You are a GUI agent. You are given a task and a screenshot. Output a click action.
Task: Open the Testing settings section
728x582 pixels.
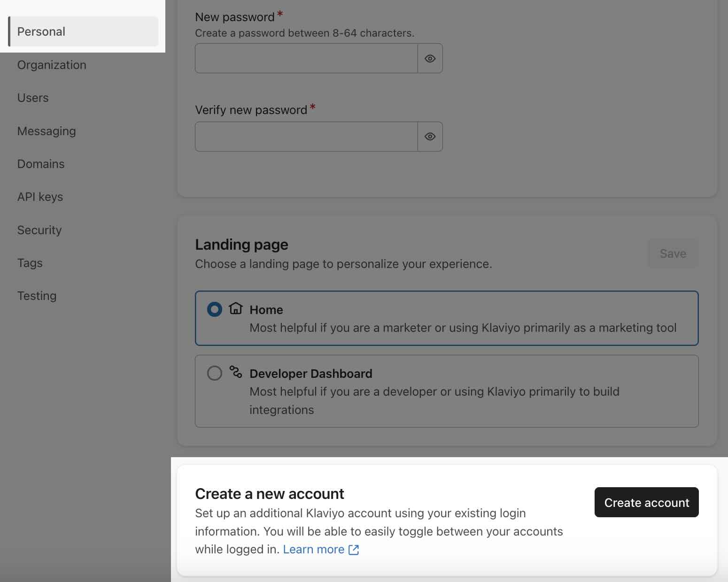pyautogui.click(x=37, y=296)
